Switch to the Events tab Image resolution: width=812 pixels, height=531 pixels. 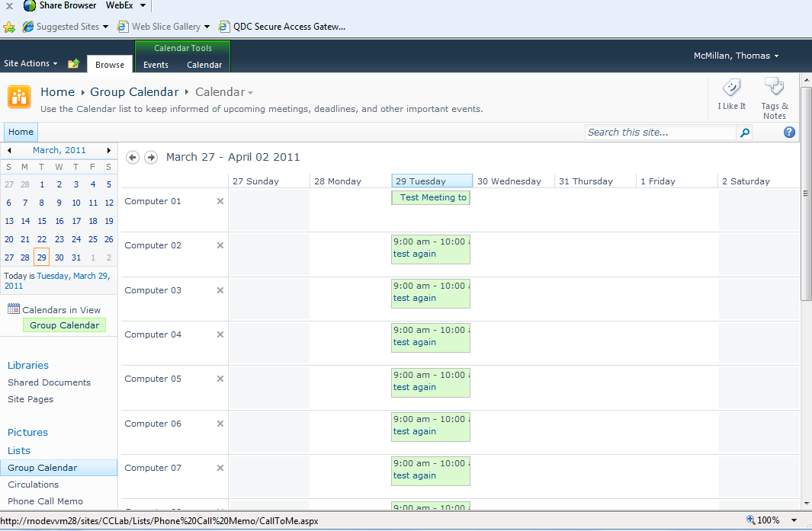pyautogui.click(x=156, y=65)
